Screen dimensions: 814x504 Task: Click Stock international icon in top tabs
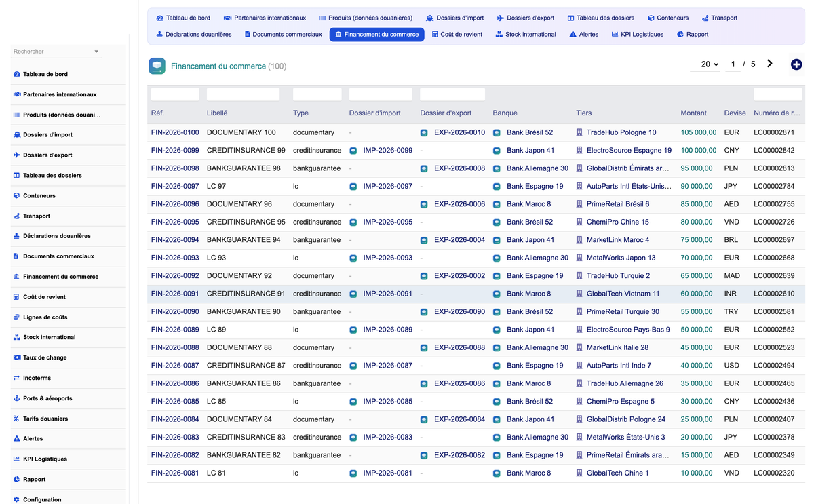[499, 35]
